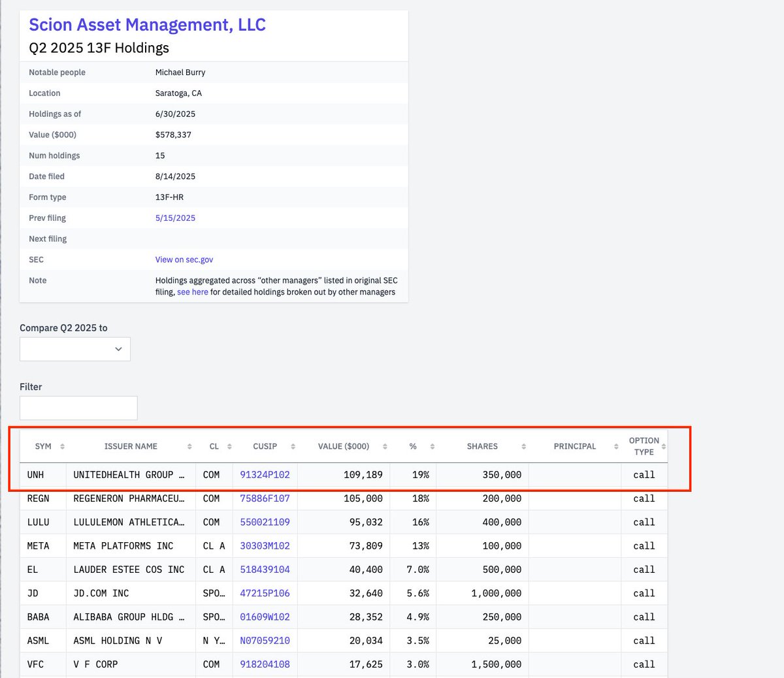Image resolution: width=784 pixels, height=678 pixels.
Task: Sort by ISSUER NAME column arrows
Action: pos(189,446)
